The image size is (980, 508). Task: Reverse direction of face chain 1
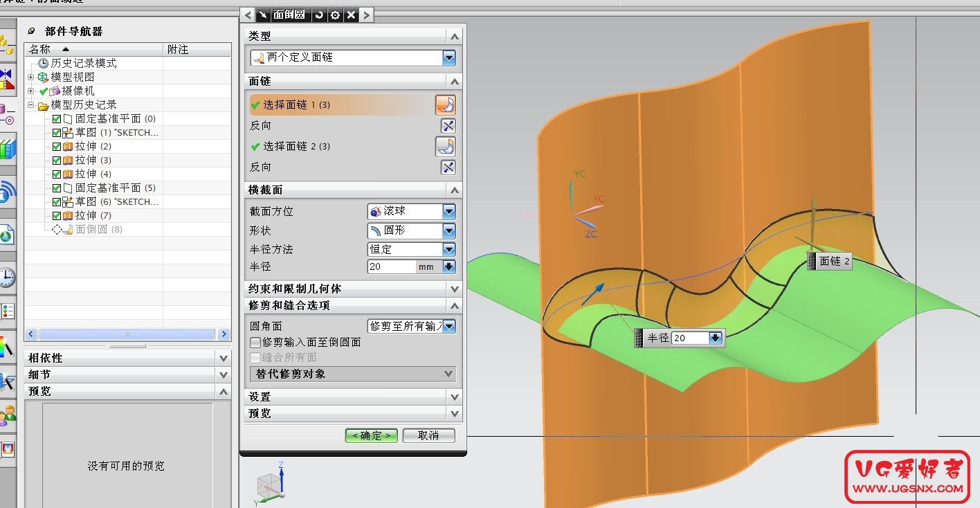tap(448, 126)
